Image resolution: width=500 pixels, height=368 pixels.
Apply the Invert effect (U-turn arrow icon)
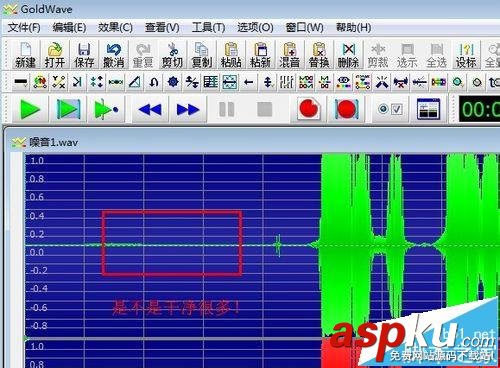point(154,82)
